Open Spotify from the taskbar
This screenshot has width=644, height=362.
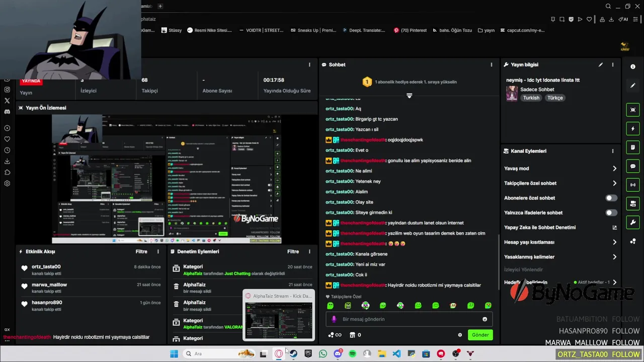[352, 354]
